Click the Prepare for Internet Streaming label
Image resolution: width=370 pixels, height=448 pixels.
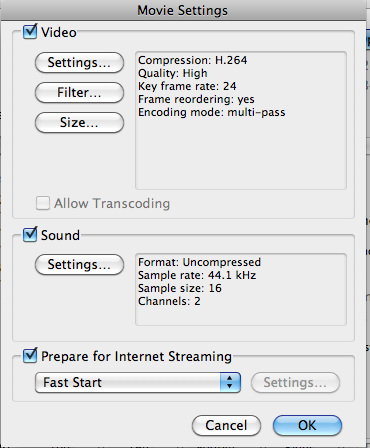[136, 356]
